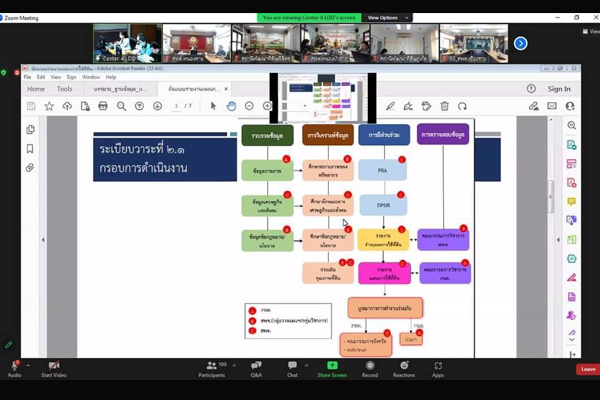Turn on camera with Start Video

tap(53, 367)
